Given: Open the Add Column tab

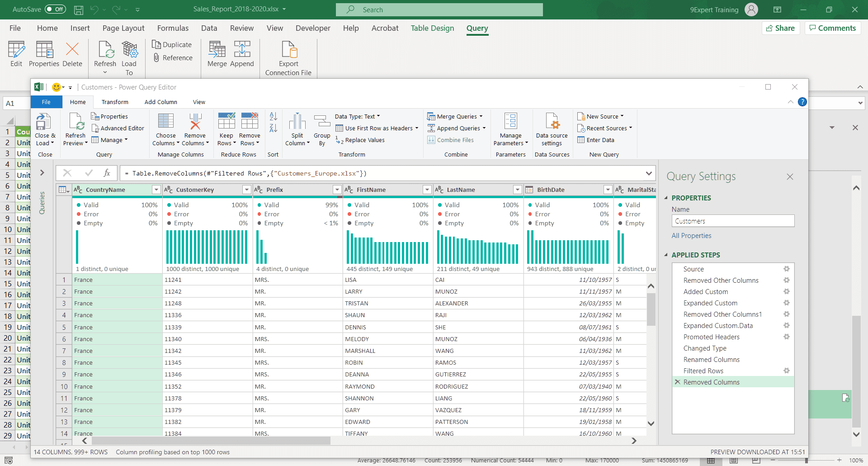Looking at the screenshot, I should (160, 102).
